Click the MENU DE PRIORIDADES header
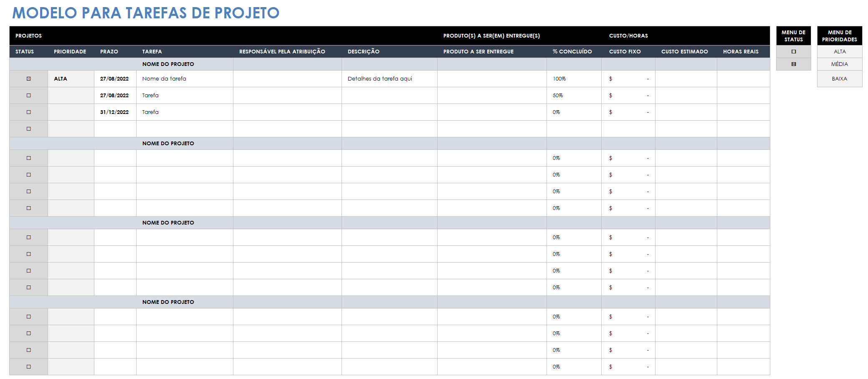Image resolution: width=868 pixels, height=379 pixels. [840, 36]
